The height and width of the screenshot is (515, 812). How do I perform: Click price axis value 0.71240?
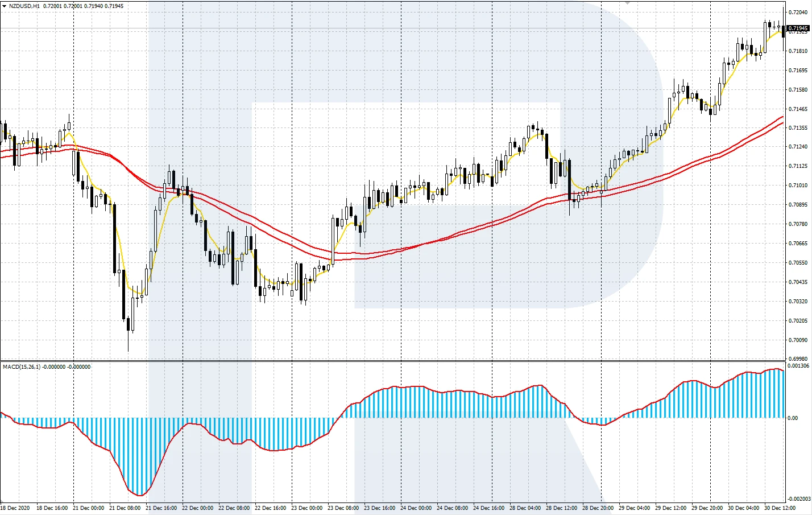[x=798, y=147]
